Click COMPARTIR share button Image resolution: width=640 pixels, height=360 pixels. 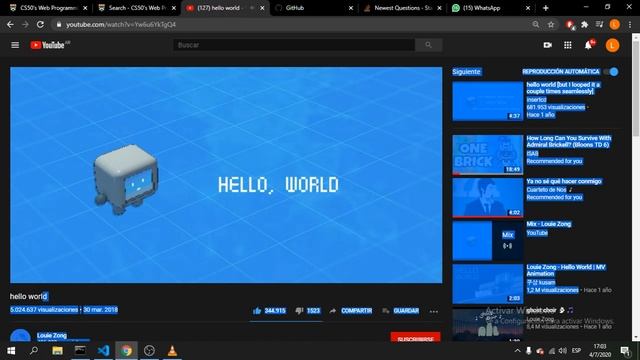(351, 311)
